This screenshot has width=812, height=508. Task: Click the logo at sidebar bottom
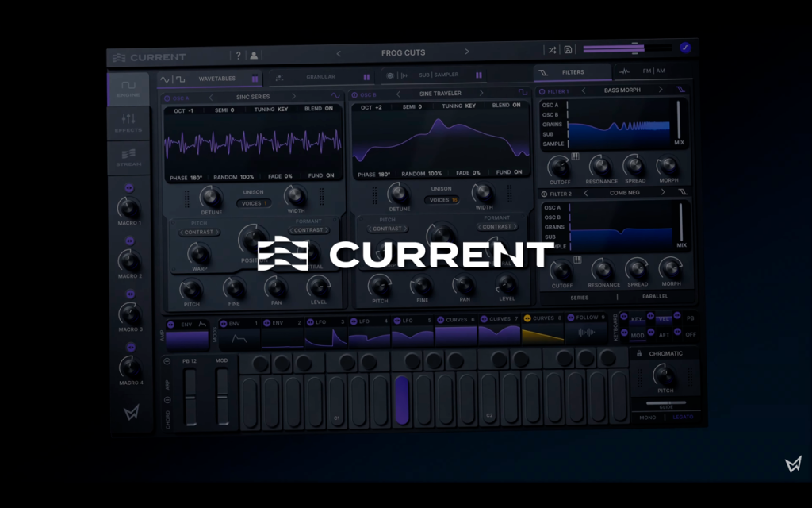pyautogui.click(x=132, y=412)
